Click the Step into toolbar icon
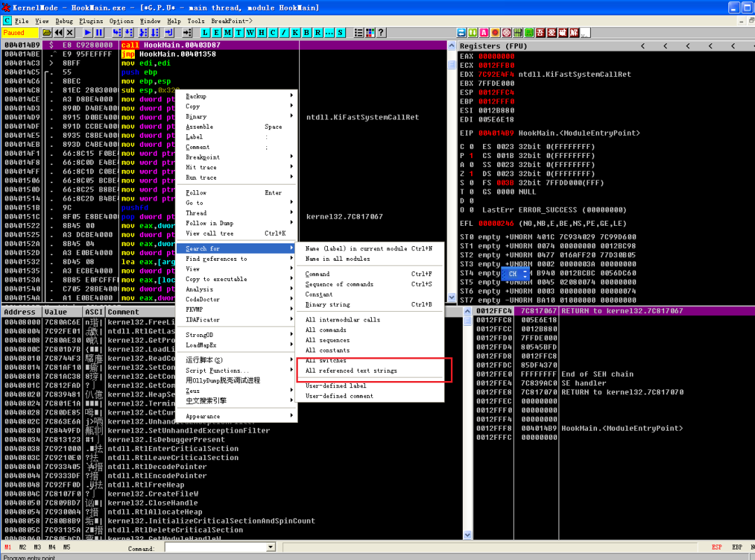Image resolution: width=755 pixels, height=560 pixels. (117, 33)
